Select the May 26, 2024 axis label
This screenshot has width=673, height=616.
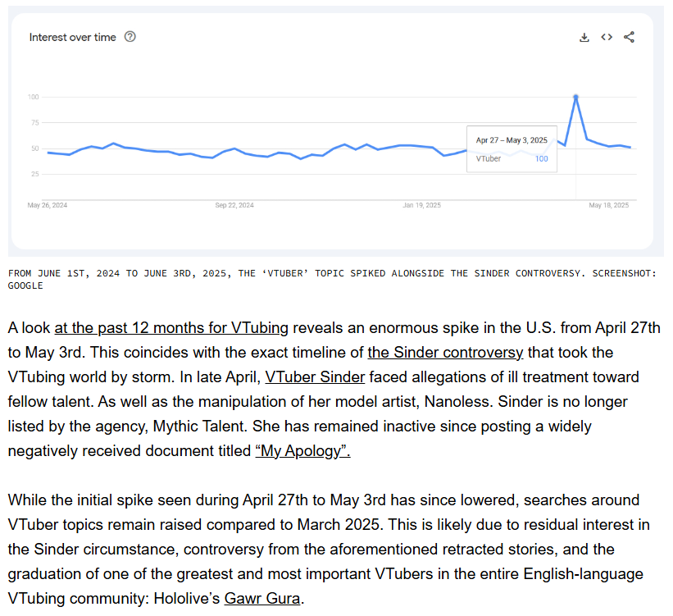(48, 205)
